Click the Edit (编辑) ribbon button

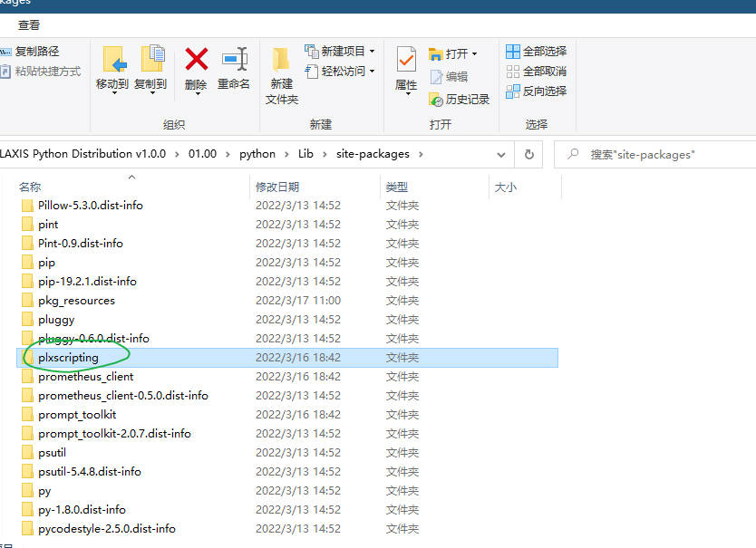click(449, 77)
